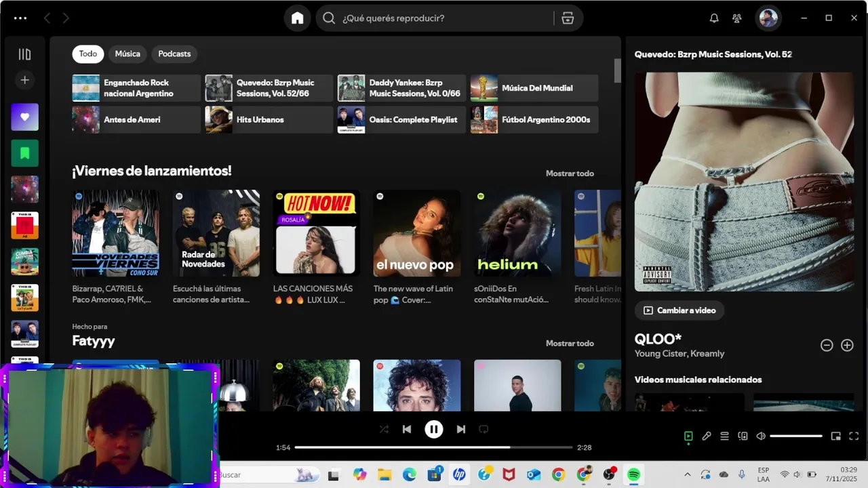Select the Todo filter chip
This screenshot has width=868, height=488.
(x=88, y=54)
